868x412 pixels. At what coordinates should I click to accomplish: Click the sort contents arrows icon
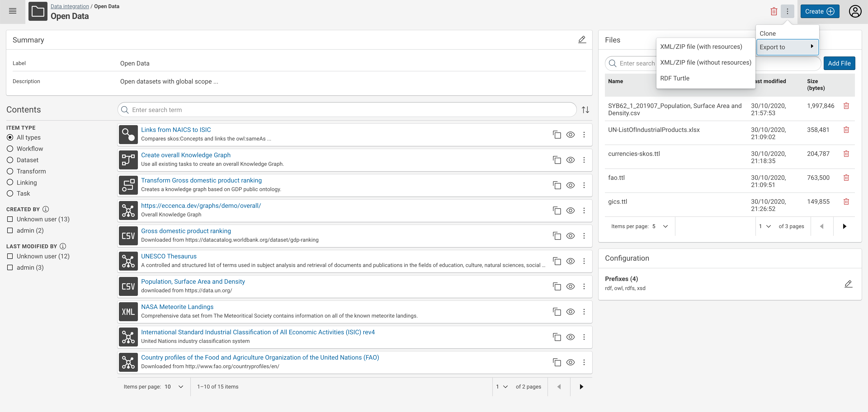click(x=585, y=110)
